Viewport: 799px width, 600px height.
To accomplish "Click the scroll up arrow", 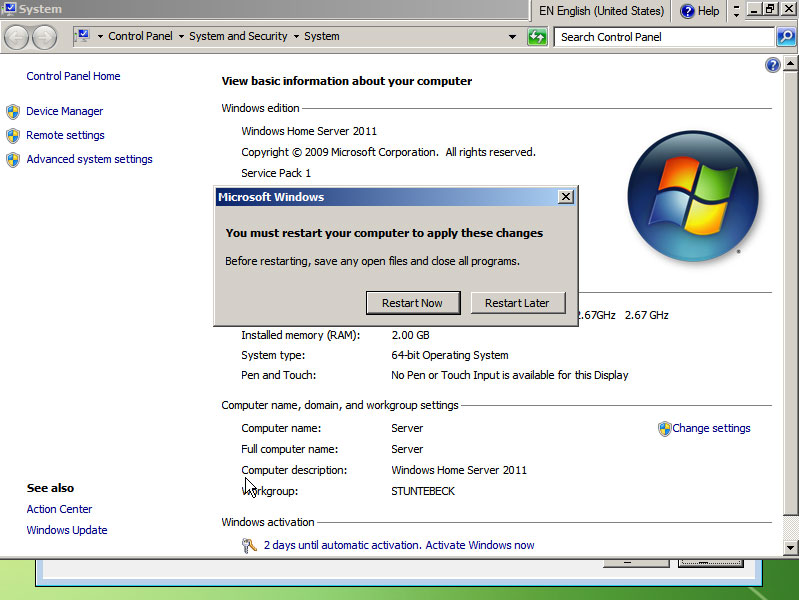I will tap(790, 64).
